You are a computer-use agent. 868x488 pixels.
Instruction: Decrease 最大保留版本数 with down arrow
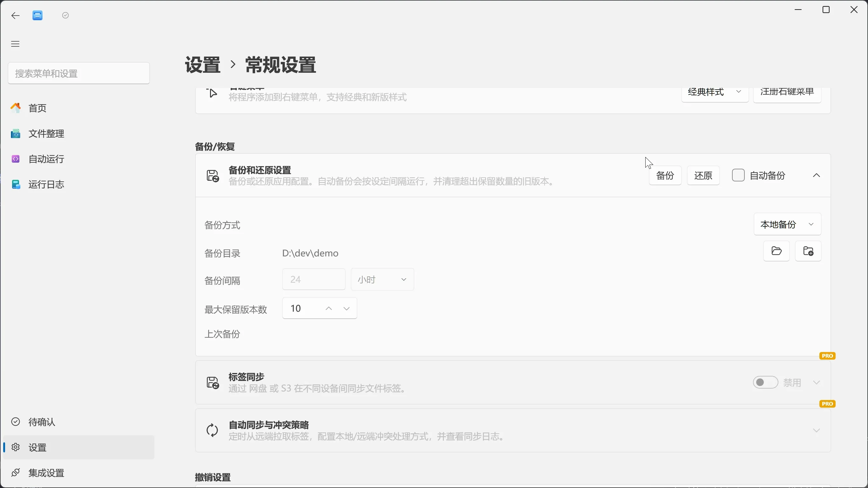click(346, 309)
